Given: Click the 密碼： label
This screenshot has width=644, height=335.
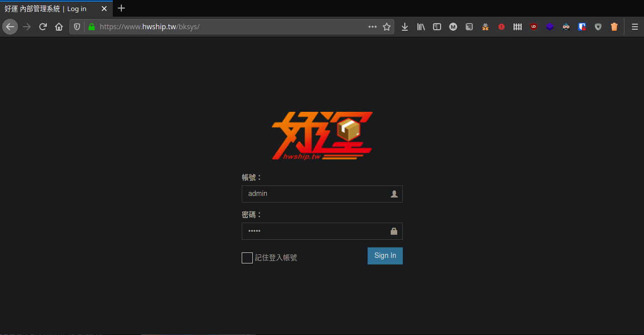Looking at the screenshot, I should pos(252,215).
